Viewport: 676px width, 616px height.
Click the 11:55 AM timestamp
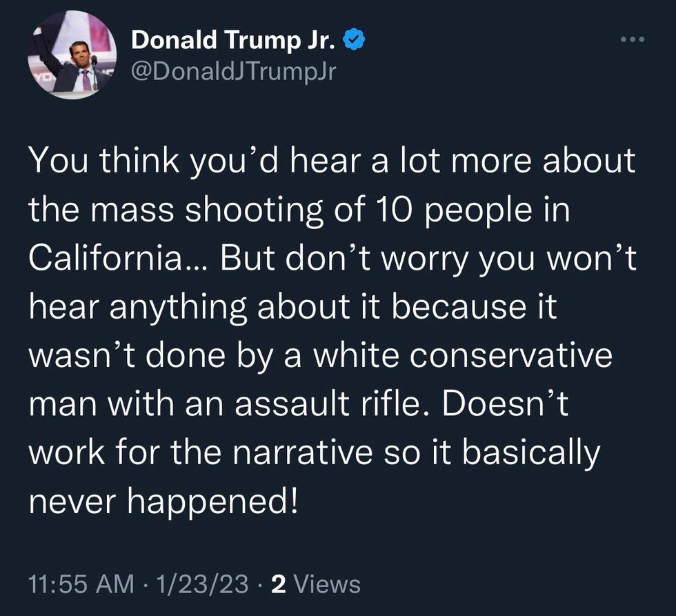[x=81, y=584]
